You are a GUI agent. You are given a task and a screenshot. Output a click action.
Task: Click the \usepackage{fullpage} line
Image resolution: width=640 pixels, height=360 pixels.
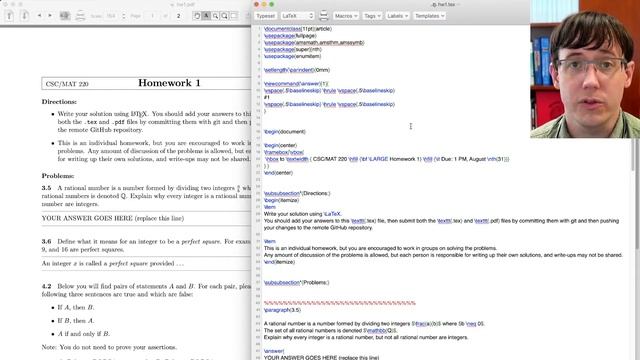290,36
